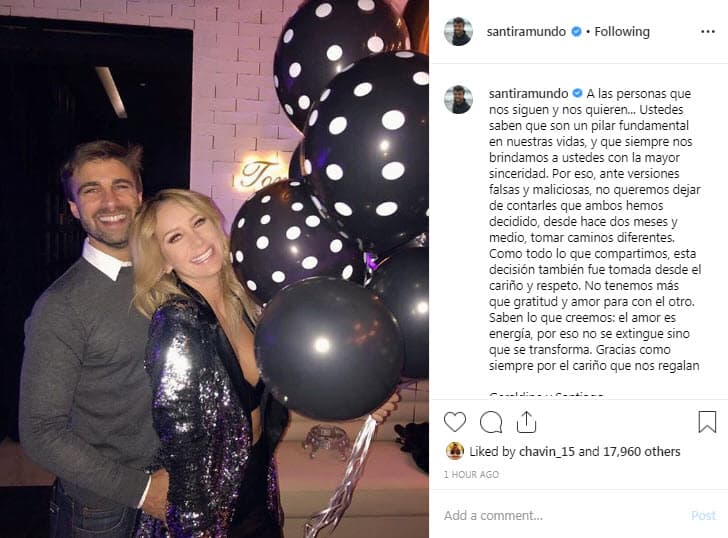Click the verified badge in the post header
Image resolution: width=728 pixels, height=538 pixels.
[x=575, y=32]
